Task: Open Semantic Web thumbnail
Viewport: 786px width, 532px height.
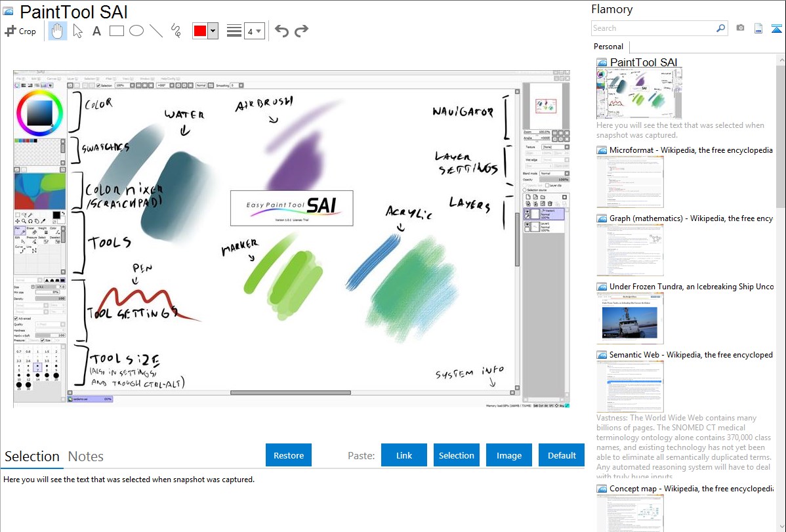Action: click(x=630, y=386)
